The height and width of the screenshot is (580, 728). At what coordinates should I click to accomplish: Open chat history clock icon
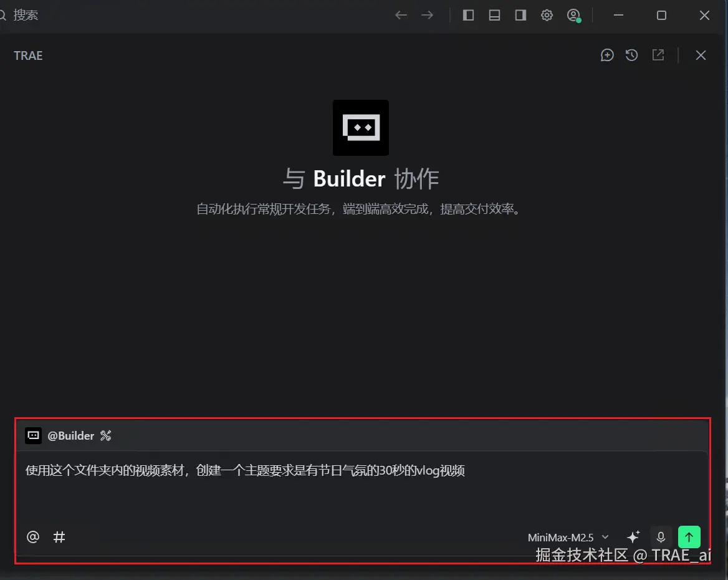tap(631, 56)
